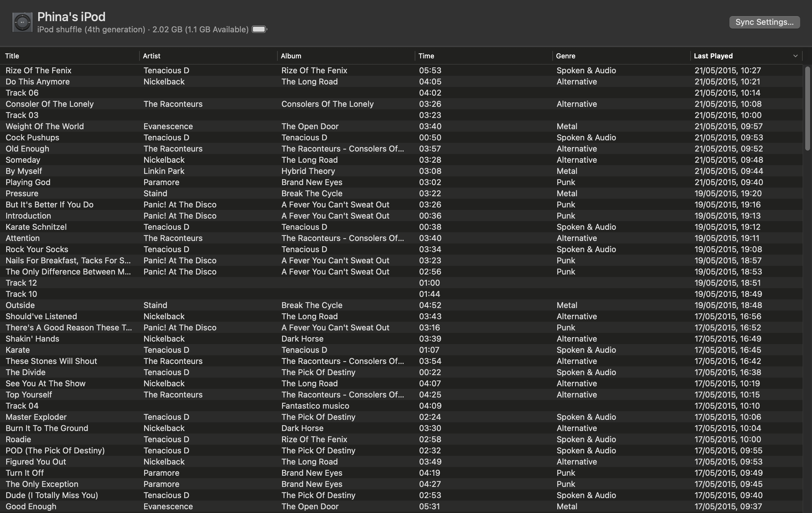Sort by Time column header
812x513 pixels.
426,56
